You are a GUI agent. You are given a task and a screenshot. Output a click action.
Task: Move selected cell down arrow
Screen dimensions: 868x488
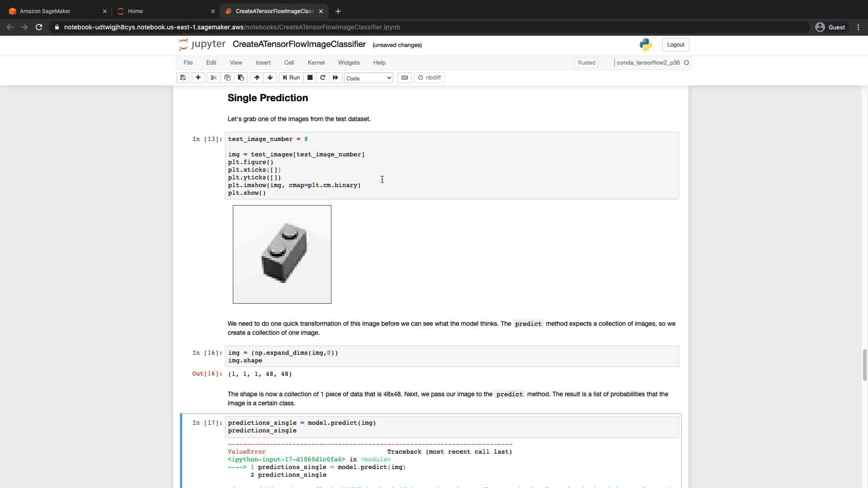point(270,78)
